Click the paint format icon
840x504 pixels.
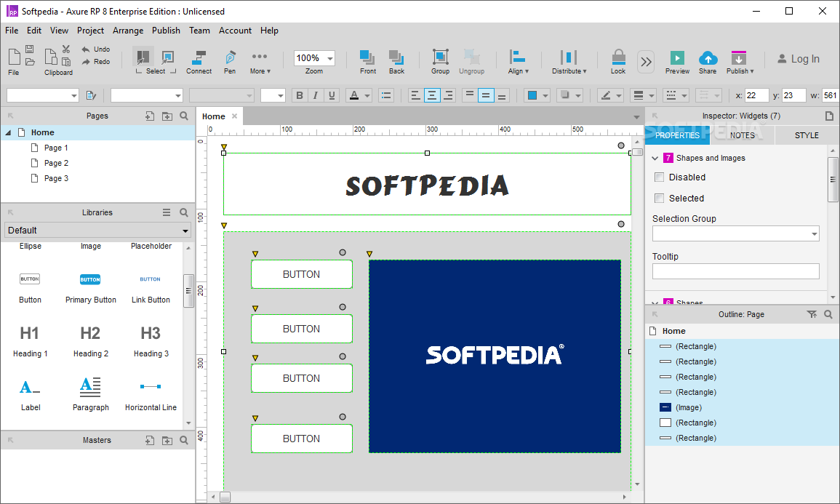point(91,96)
